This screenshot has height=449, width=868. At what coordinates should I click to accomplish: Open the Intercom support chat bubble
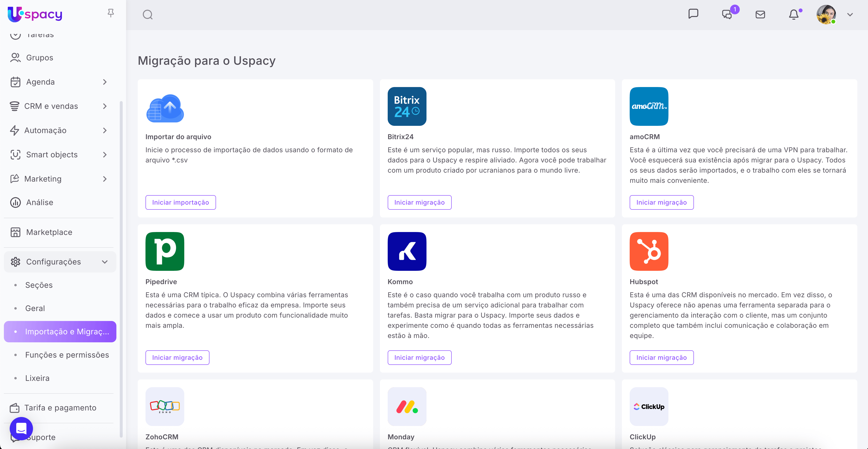(x=21, y=428)
